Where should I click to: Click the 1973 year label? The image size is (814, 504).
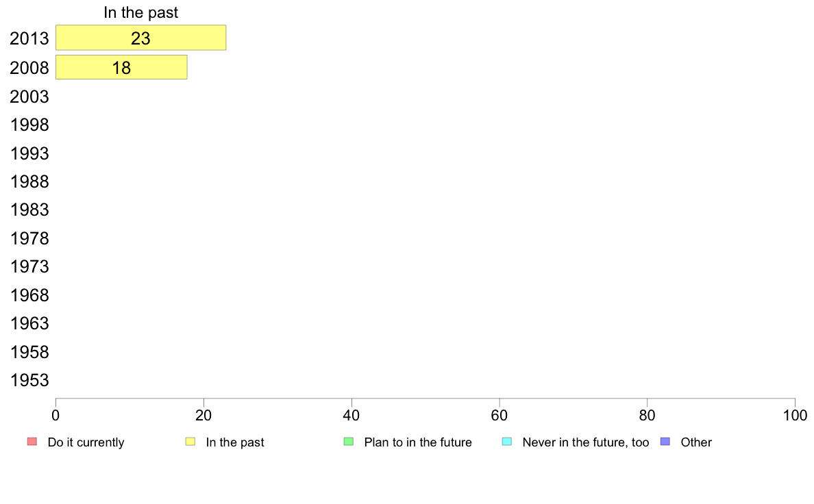pos(29,267)
